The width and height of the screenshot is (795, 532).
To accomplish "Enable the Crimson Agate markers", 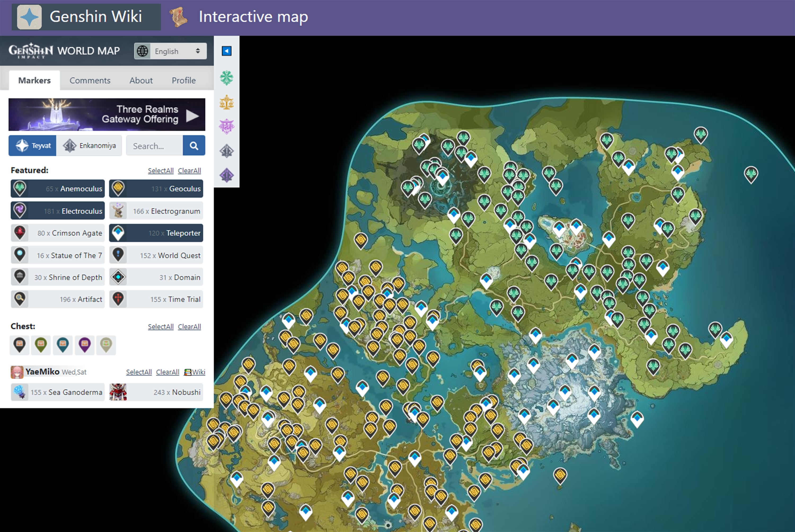I will [x=58, y=233].
